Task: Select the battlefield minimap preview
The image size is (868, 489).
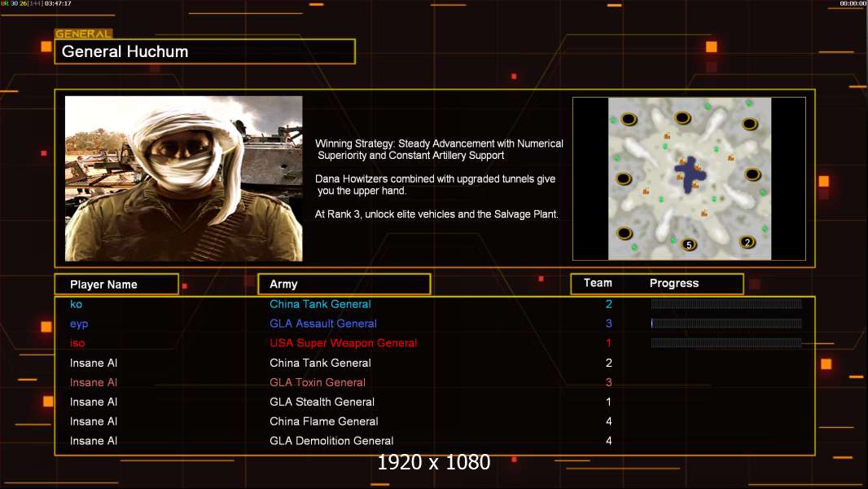Action: [x=689, y=178]
